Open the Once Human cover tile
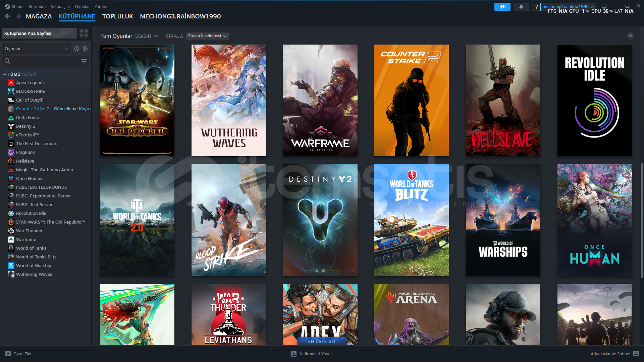Screen dimensions: 644x362 tap(595, 220)
